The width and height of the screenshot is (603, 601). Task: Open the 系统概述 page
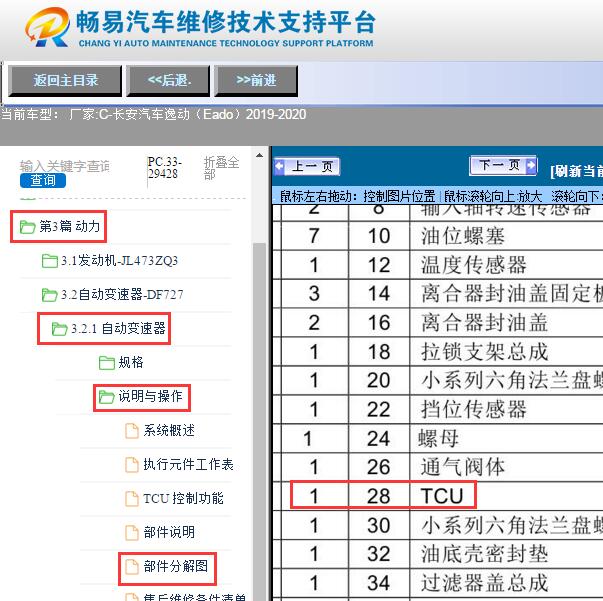169,431
